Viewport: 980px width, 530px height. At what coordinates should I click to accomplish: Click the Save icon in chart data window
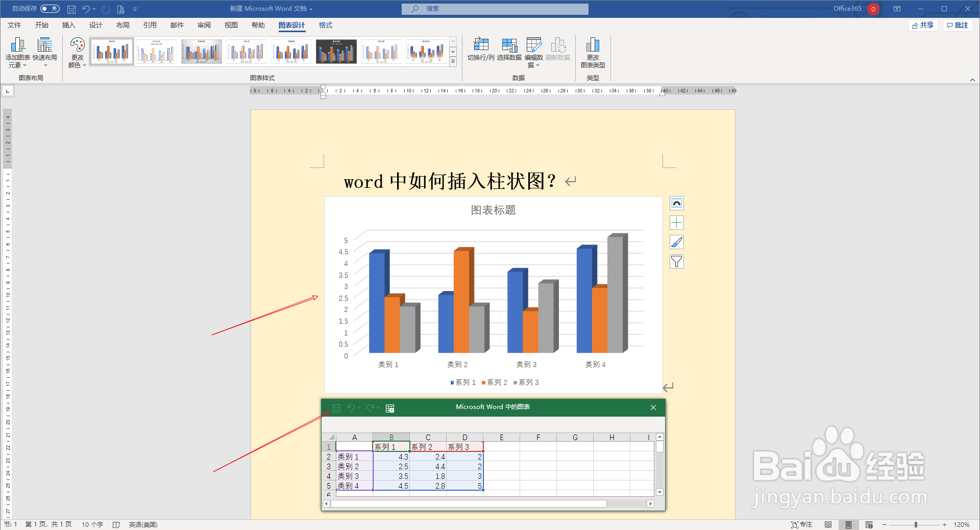(336, 408)
